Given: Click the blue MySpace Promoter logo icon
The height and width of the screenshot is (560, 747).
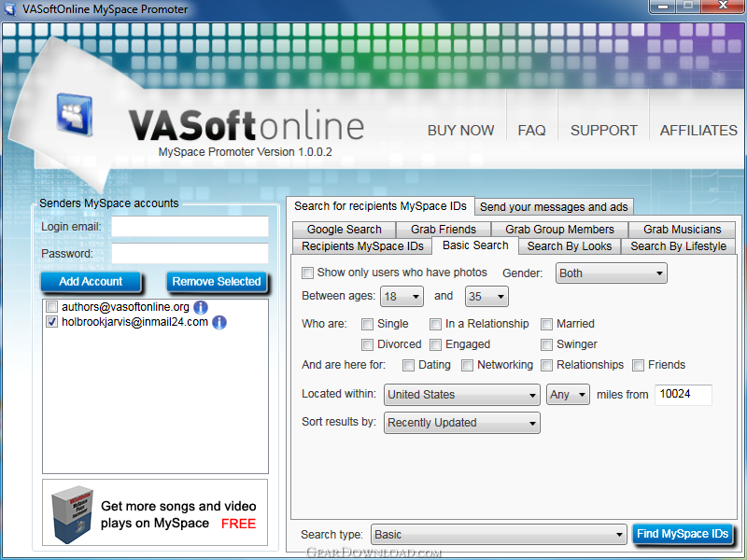Looking at the screenshot, I should (75, 114).
